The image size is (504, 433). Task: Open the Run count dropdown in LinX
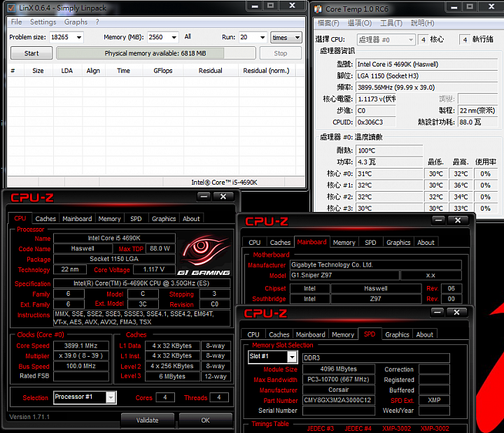(x=262, y=38)
